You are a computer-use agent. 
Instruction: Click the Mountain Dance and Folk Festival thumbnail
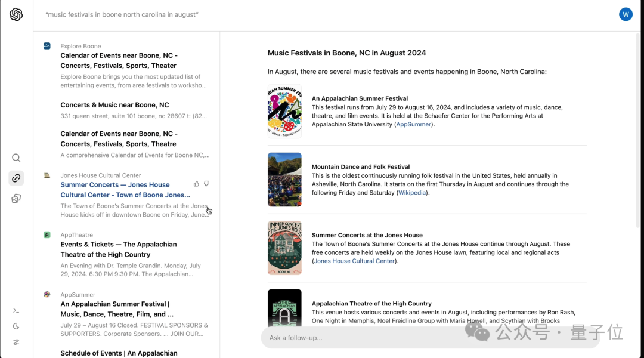284,180
